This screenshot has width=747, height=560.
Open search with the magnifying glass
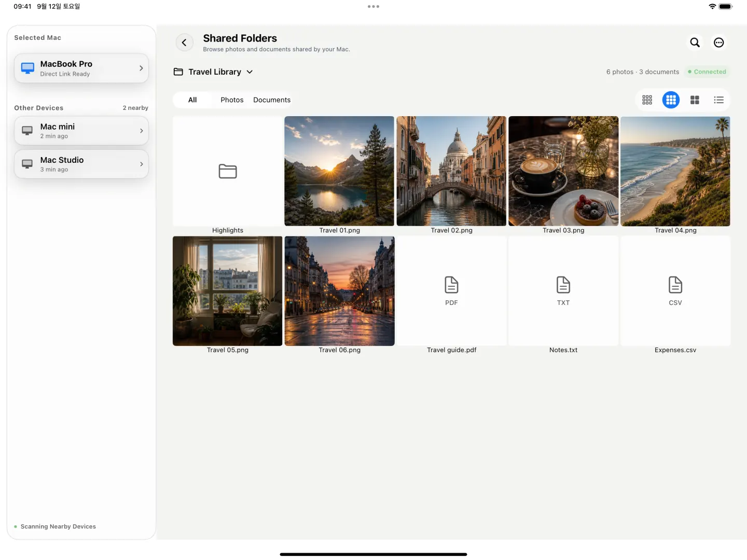[695, 43]
